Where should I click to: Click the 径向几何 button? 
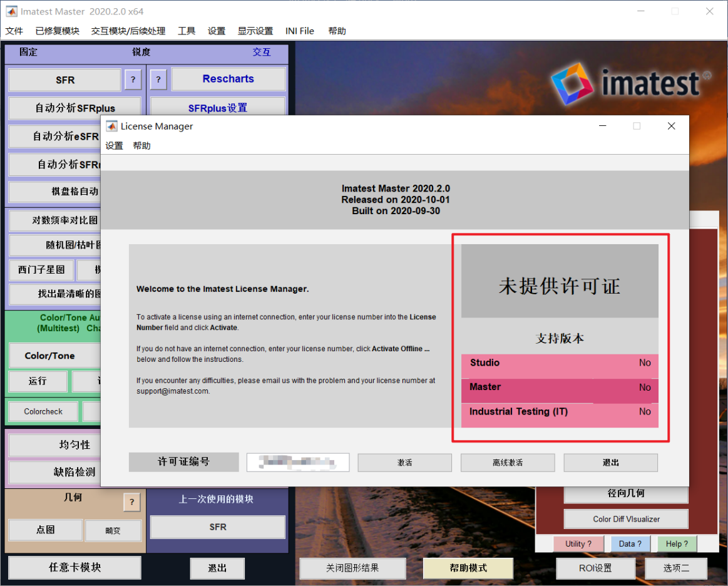click(x=627, y=495)
